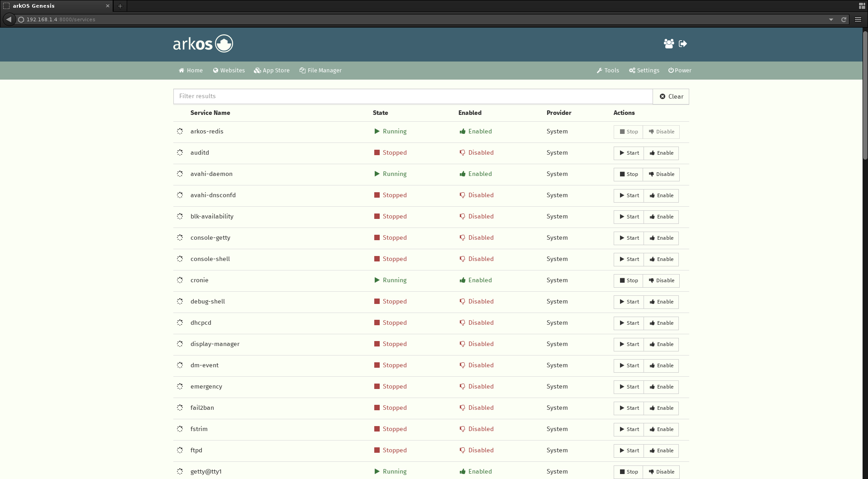Click the Provider column header
868x479 pixels.
point(558,113)
